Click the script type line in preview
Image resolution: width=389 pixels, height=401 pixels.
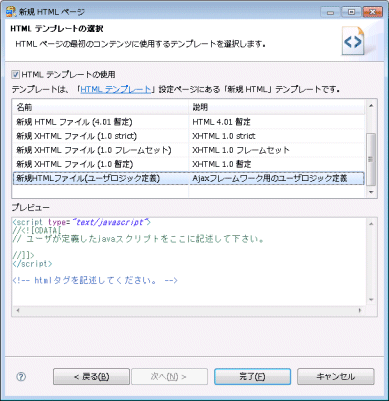(x=82, y=222)
